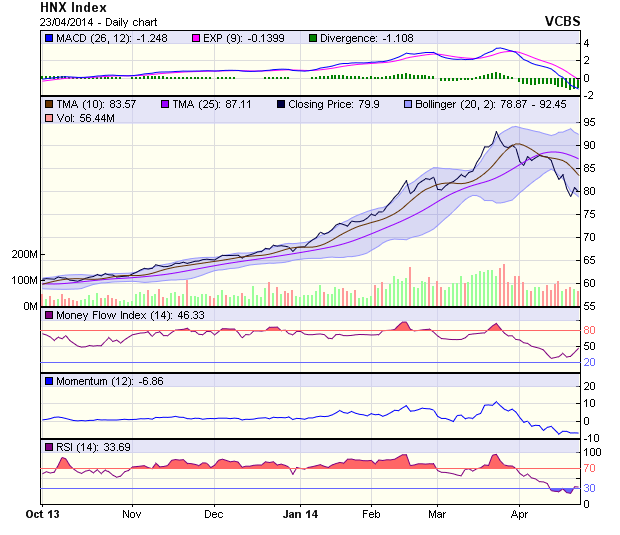Click the HNX Index chart title
The height and width of the screenshot is (535, 620).
click(73, 7)
